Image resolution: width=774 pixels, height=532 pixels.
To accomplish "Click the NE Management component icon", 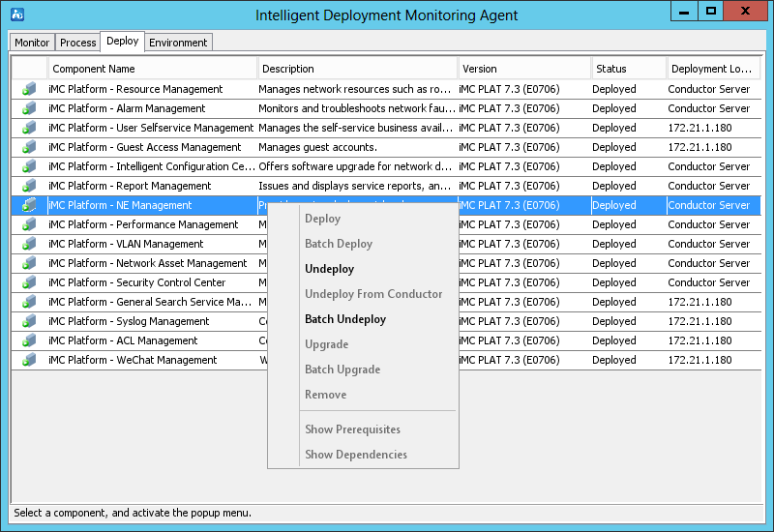I will [x=29, y=205].
